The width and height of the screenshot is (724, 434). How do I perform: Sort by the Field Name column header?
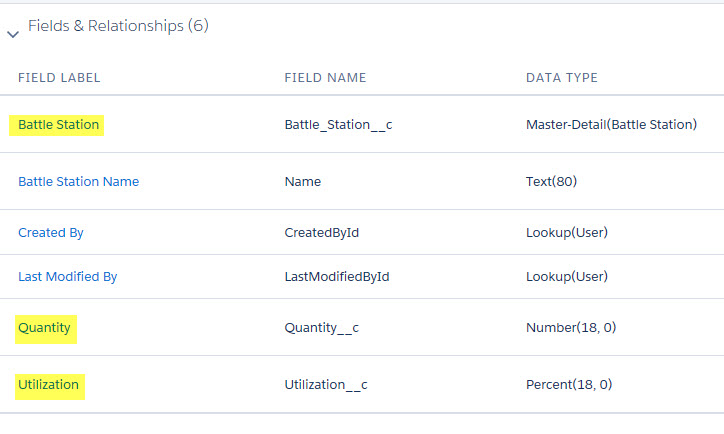325,77
